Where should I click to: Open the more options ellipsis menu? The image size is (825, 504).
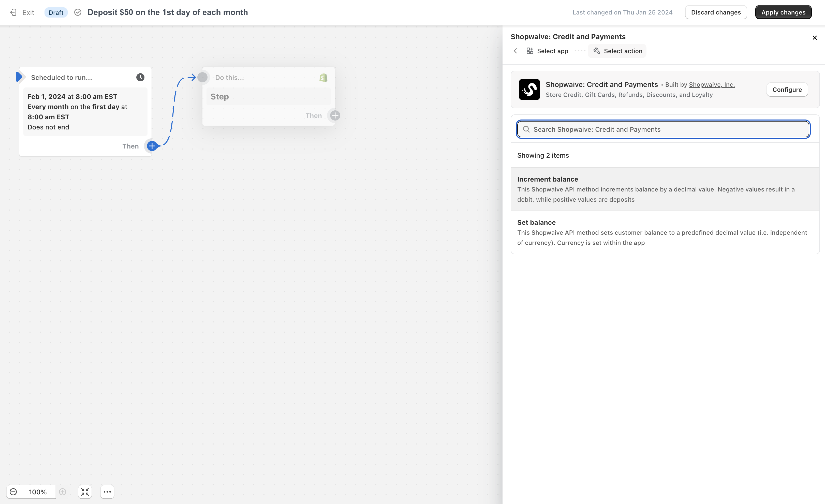point(107,492)
